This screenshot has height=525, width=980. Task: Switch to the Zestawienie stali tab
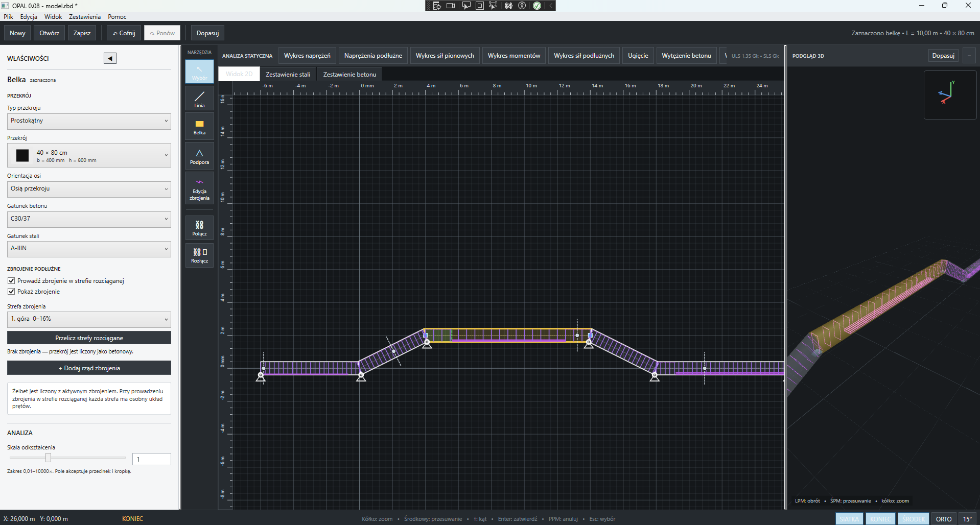(288, 75)
